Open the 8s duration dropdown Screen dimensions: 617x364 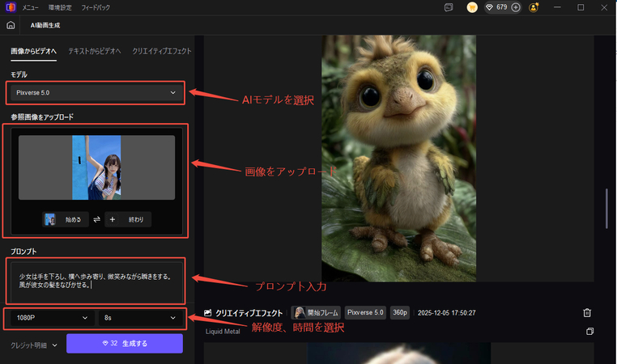click(141, 318)
